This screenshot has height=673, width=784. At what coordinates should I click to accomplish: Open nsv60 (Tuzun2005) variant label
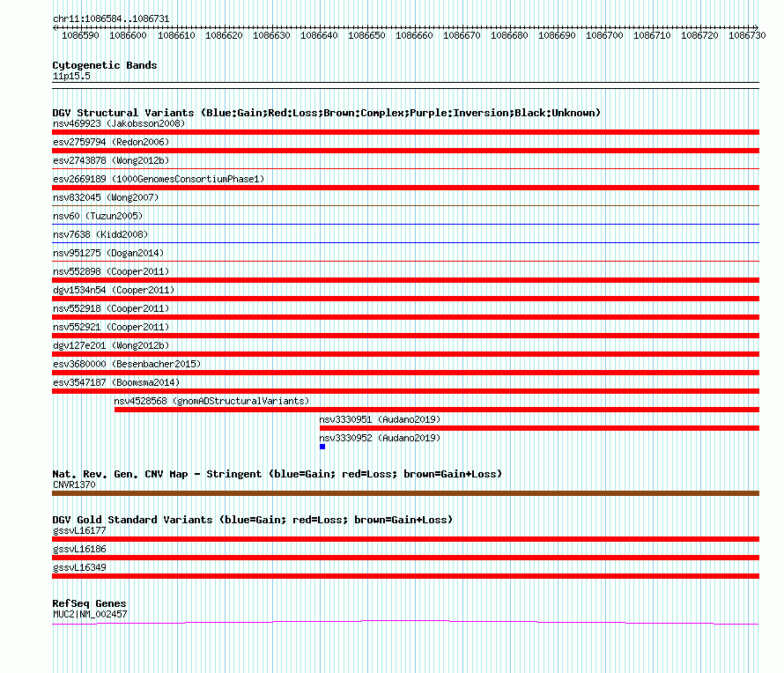click(x=98, y=216)
